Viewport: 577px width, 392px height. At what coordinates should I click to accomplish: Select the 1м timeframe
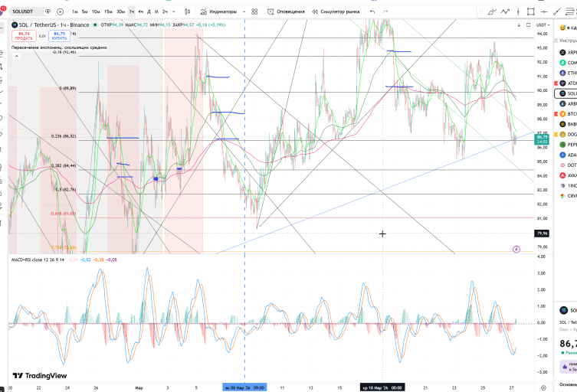(x=74, y=11)
